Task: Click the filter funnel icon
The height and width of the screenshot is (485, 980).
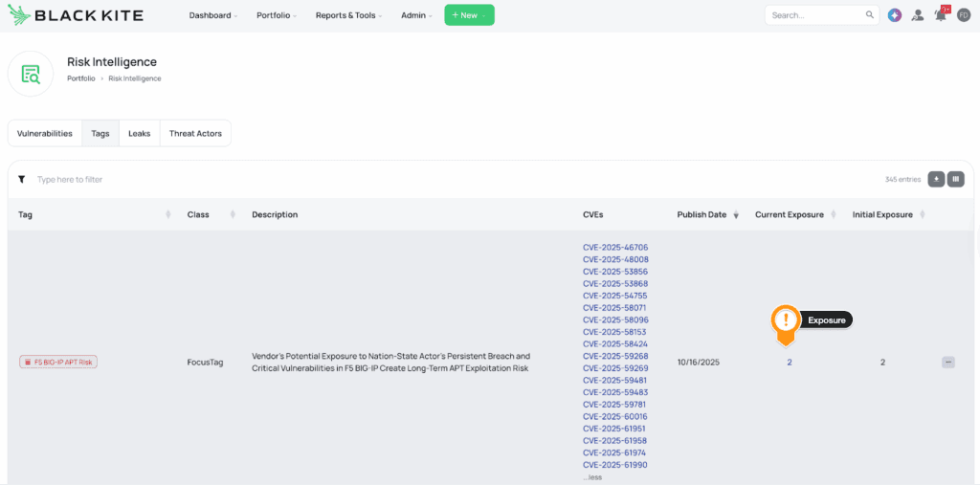Action: point(21,179)
